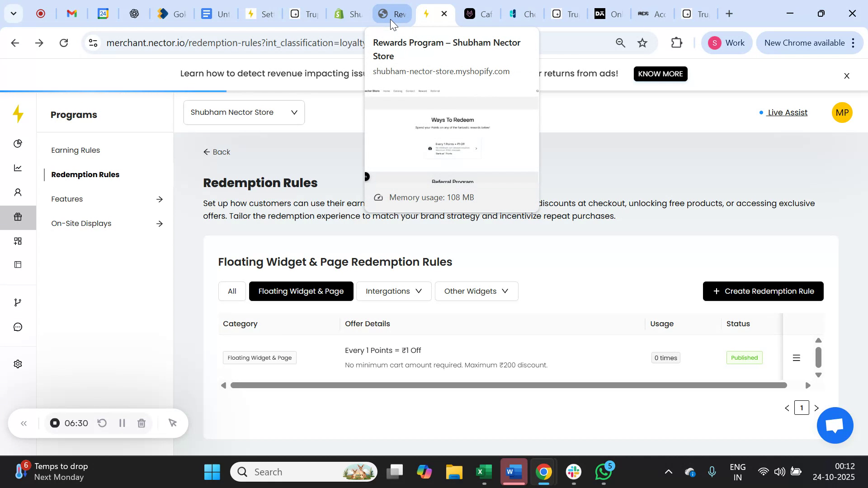868x488 pixels.
Task: Open the gift rewards icon in sidebar
Action: (18, 217)
